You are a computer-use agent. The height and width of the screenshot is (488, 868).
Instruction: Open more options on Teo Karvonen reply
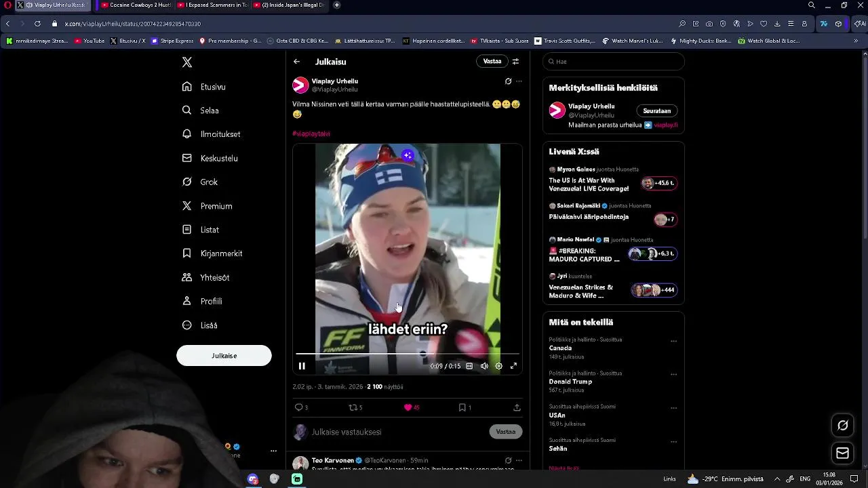pos(519,460)
